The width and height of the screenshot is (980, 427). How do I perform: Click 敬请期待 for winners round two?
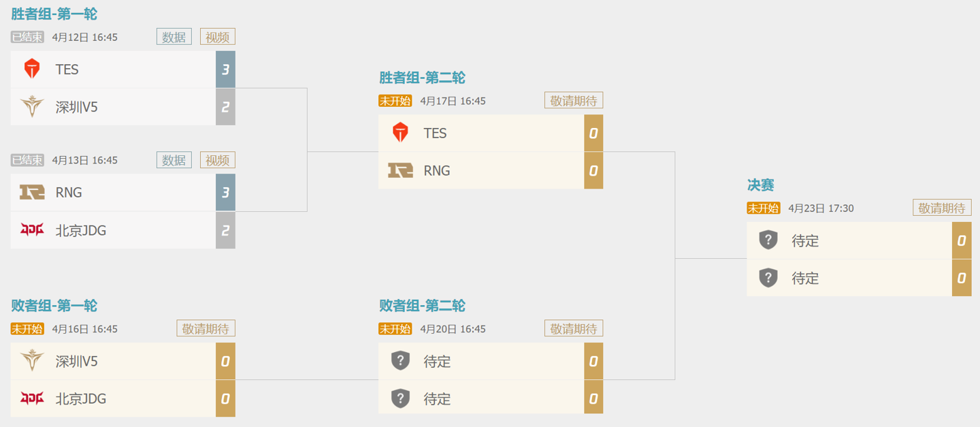click(574, 101)
